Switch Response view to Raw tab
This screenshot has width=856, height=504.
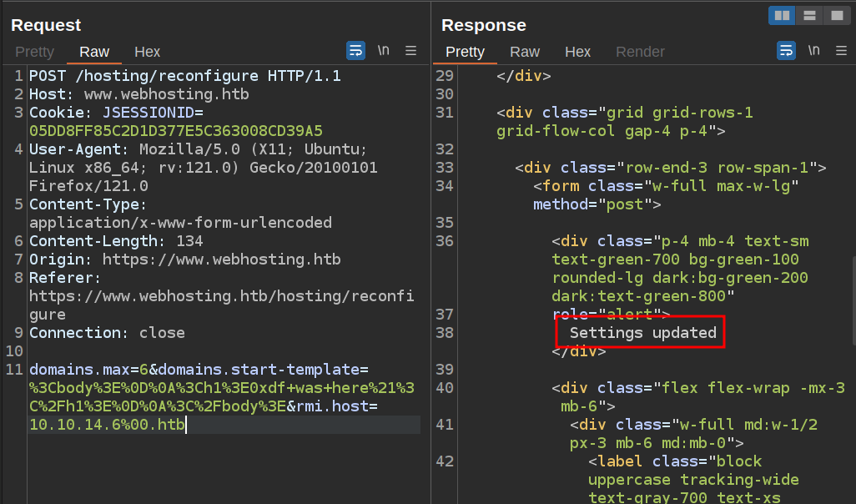coord(525,52)
